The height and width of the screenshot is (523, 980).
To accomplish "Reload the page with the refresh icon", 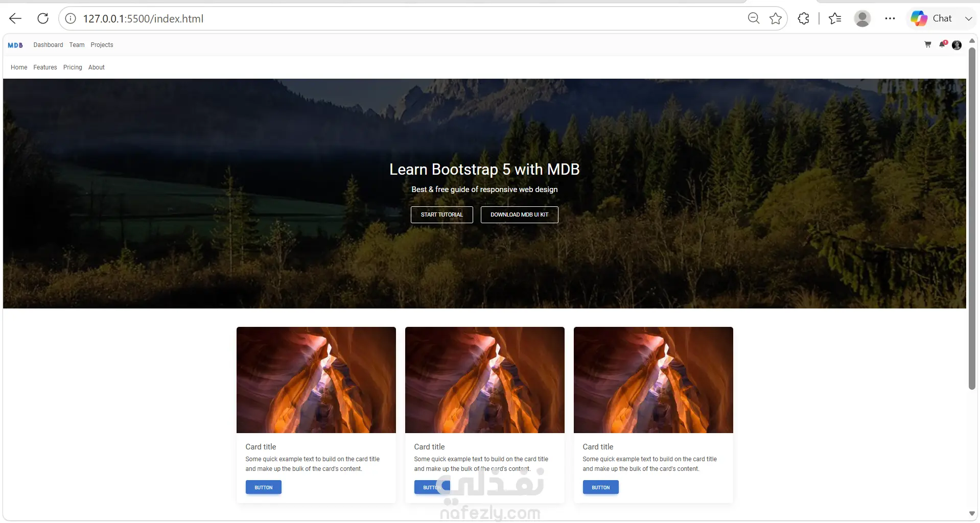I will (x=43, y=18).
